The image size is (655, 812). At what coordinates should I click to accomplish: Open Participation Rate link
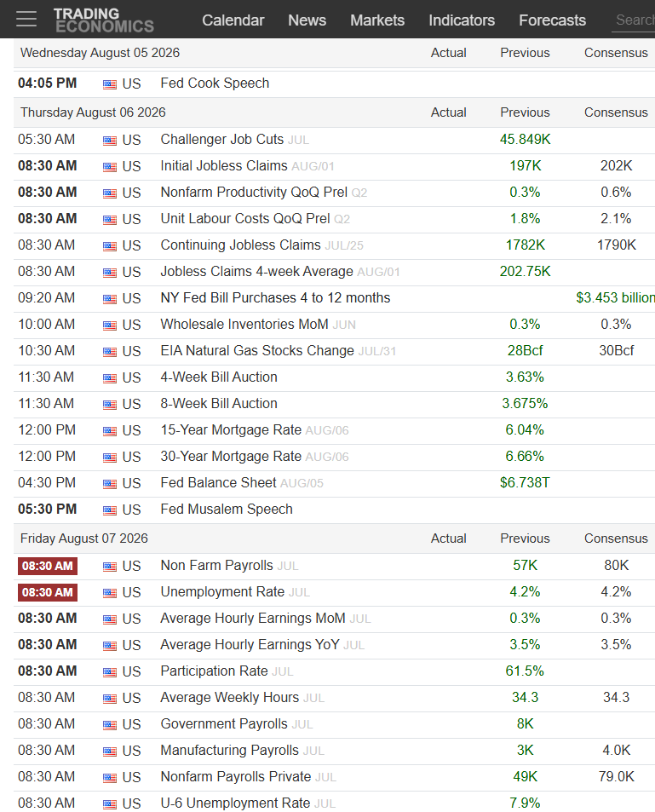coord(215,671)
